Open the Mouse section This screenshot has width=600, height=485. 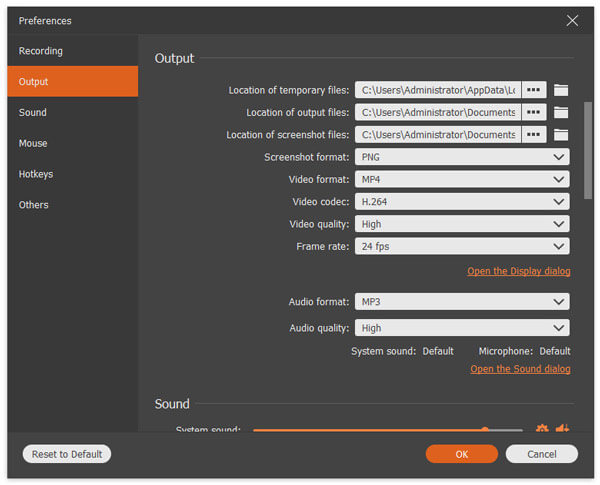pyautogui.click(x=73, y=143)
